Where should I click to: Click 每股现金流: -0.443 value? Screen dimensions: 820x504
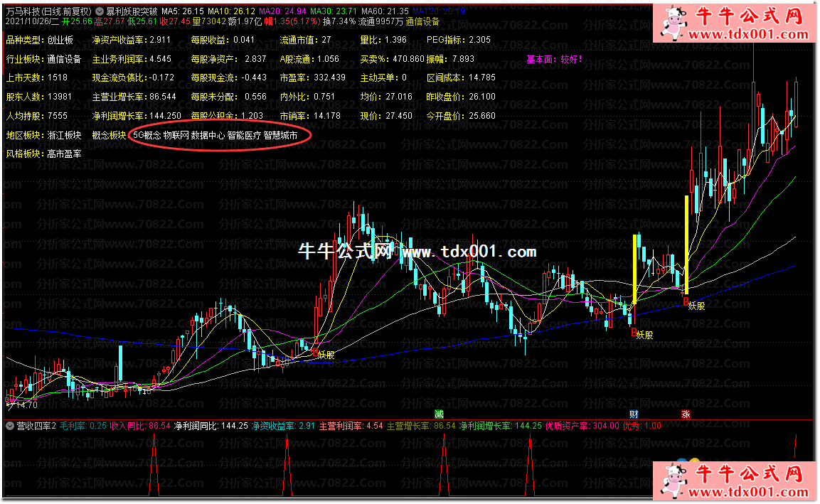(228, 77)
